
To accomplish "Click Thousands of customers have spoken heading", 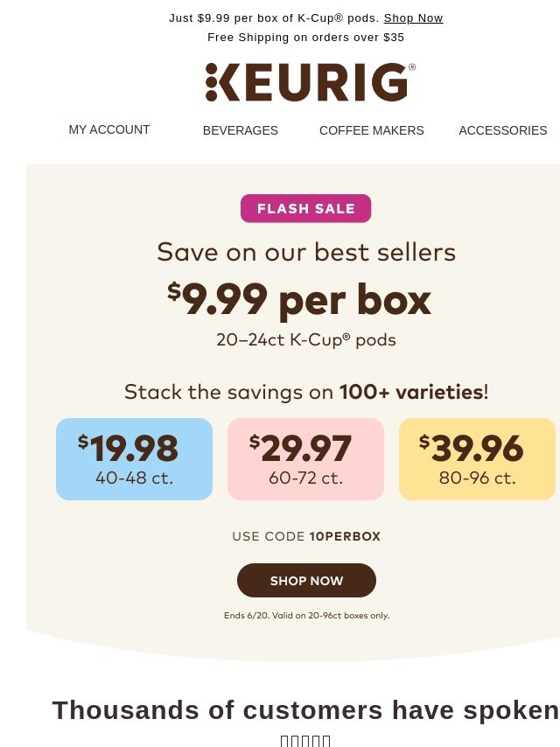I will coord(305,710).
